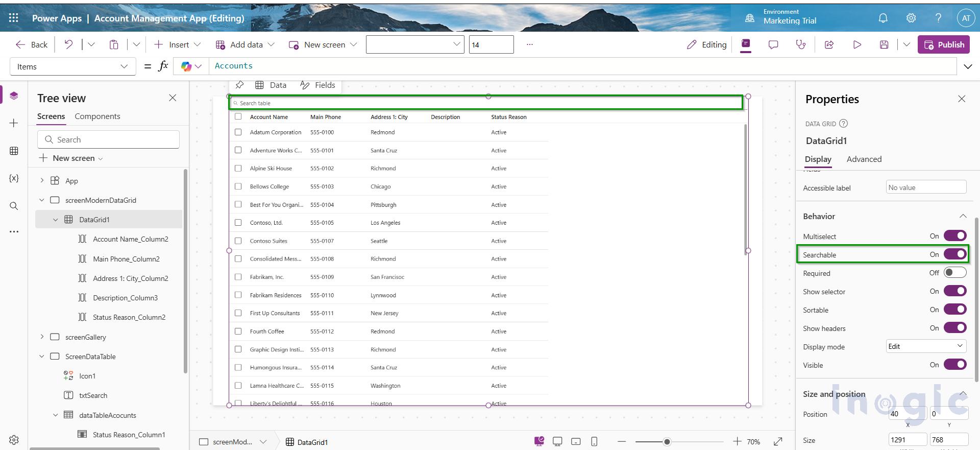Click the undo icon in toolbar

pyautogui.click(x=68, y=44)
